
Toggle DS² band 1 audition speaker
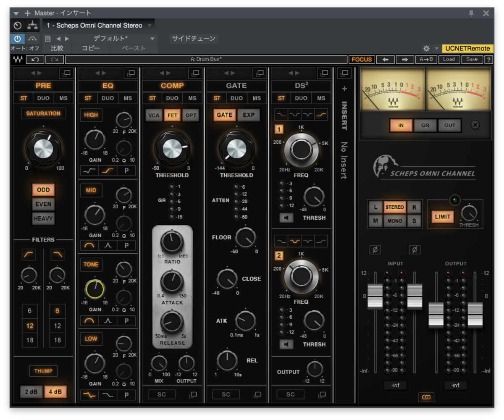click(287, 218)
